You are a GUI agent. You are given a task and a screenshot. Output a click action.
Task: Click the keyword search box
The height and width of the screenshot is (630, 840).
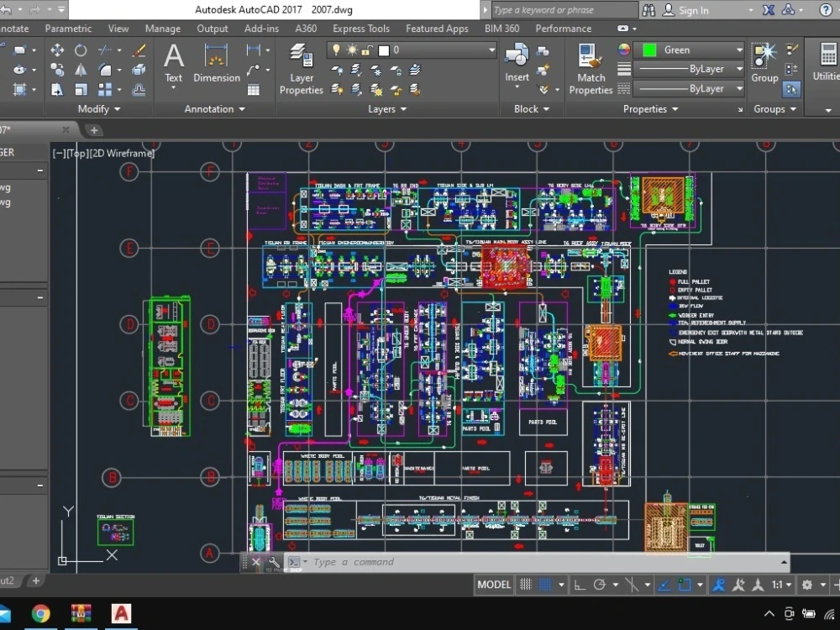[564, 10]
